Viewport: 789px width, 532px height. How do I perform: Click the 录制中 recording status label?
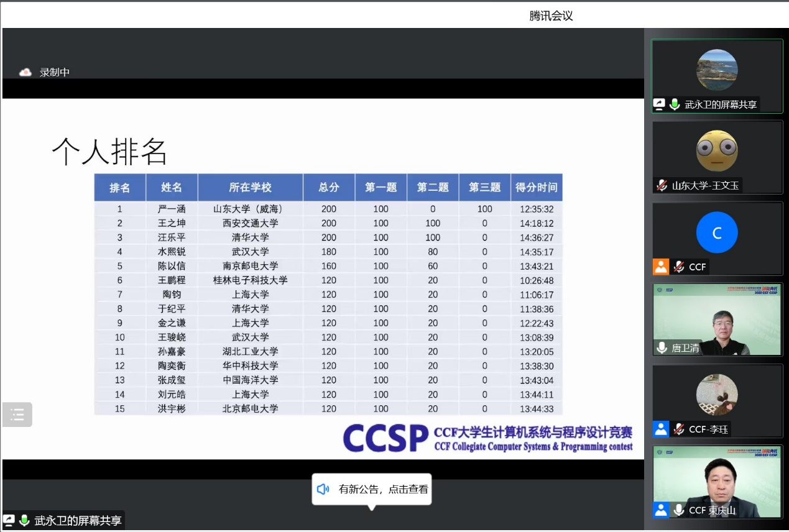[55, 73]
